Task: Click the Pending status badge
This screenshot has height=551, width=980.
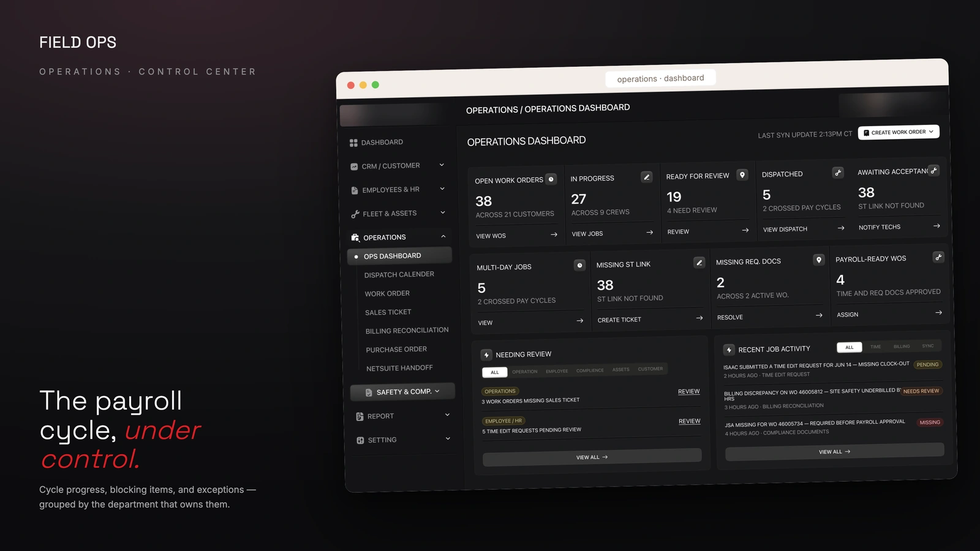Action: pyautogui.click(x=927, y=364)
